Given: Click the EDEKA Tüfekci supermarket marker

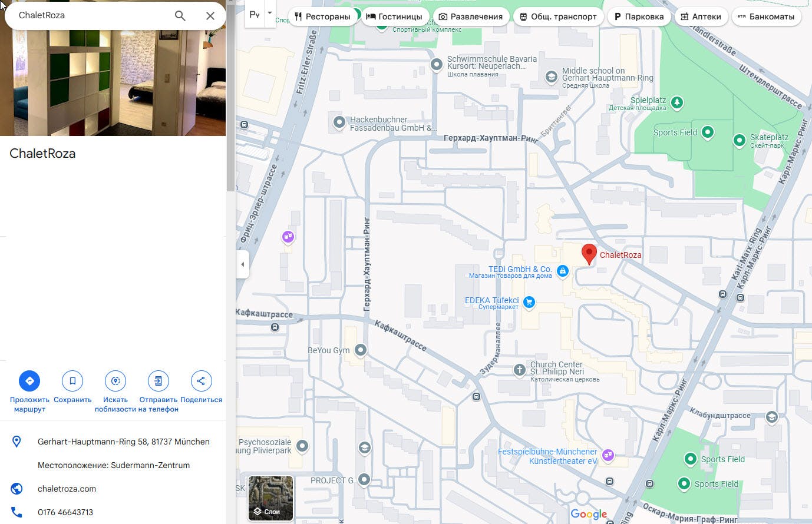Looking at the screenshot, I should coord(529,303).
